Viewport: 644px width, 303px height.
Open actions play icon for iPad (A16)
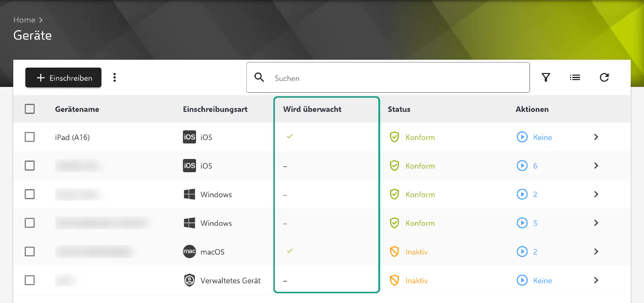pyautogui.click(x=522, y=137)
